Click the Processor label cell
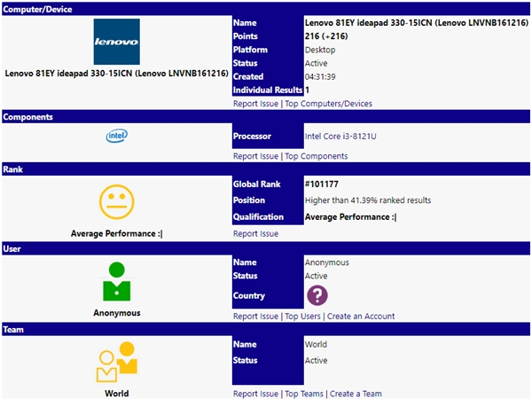Viewport: 532px width, 399px height. tap(268, 136)
